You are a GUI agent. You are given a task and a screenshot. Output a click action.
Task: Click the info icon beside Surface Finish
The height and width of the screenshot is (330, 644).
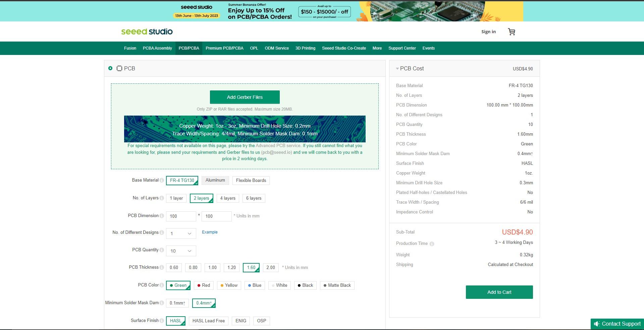162,321
